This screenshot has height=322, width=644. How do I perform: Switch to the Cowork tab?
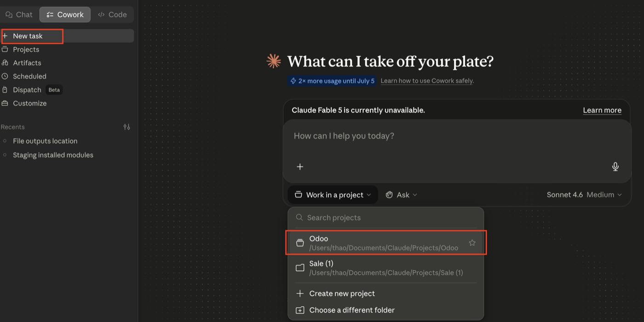(65, 14)
